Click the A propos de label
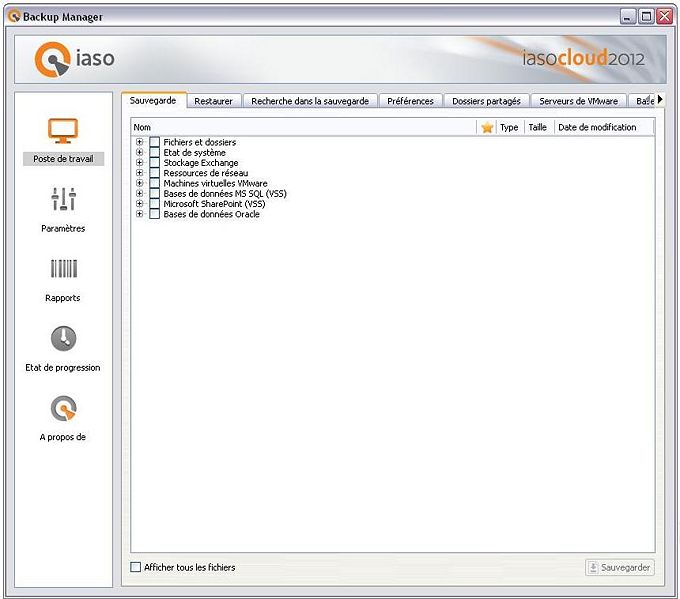The height and width of the screenshot is (599, 680). tap(63, 437)
